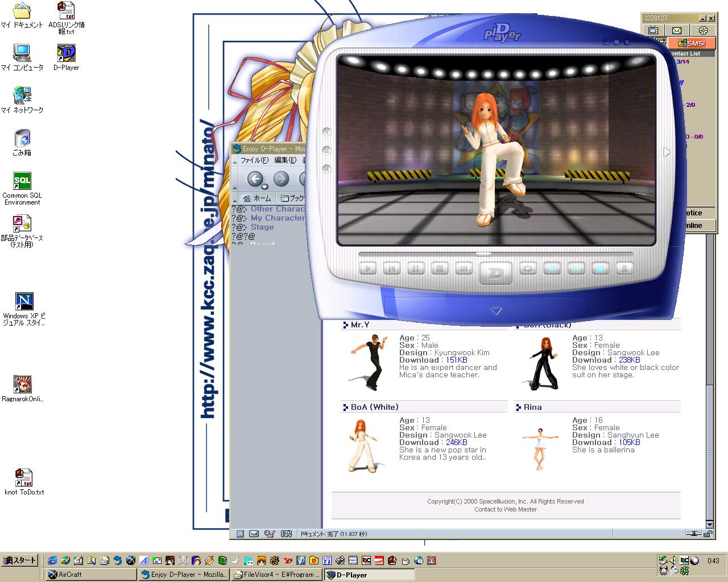Select the マイ コンピュータ desktop icon
728x582 pixels.
coord(22,58)
